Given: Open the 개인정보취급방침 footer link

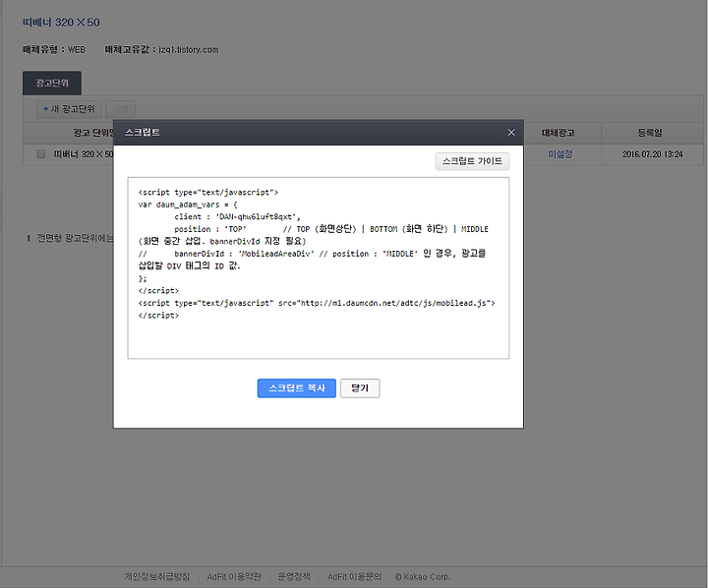Looking at the screenshot, I should click(157, 577).
